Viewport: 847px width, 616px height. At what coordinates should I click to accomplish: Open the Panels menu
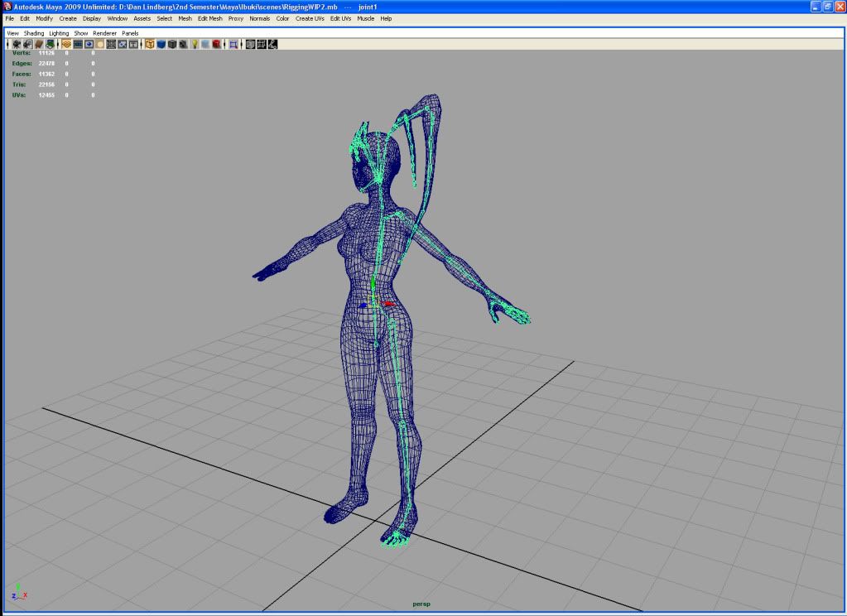[130, 33]
